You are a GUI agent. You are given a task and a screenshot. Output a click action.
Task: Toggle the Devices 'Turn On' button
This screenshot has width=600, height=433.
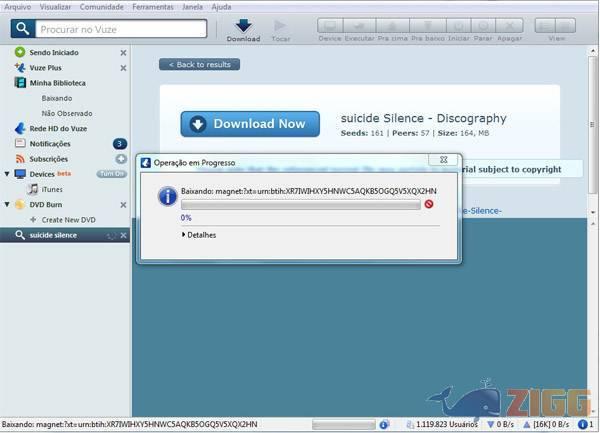[111, 174]
